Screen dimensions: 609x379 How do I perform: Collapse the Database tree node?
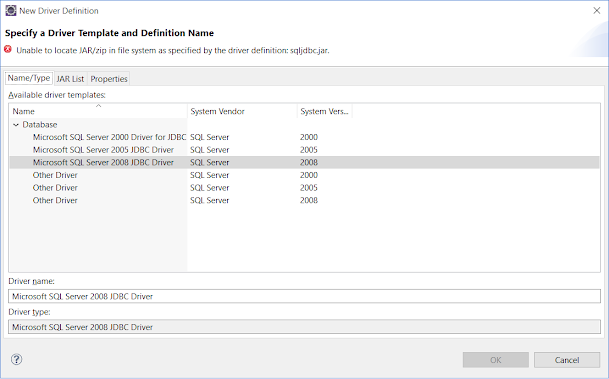16,125
